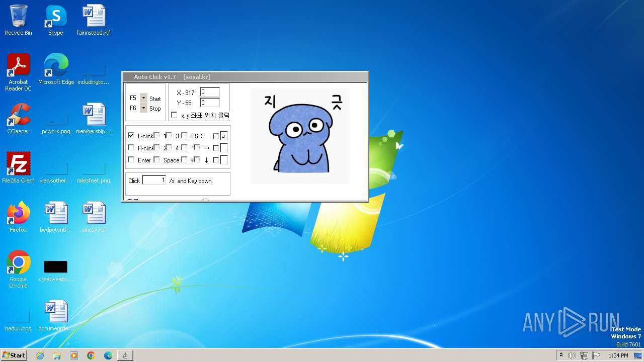Open CCleaner desktop shortcut
The image size is (644, 362).
(x=18, y=119)
